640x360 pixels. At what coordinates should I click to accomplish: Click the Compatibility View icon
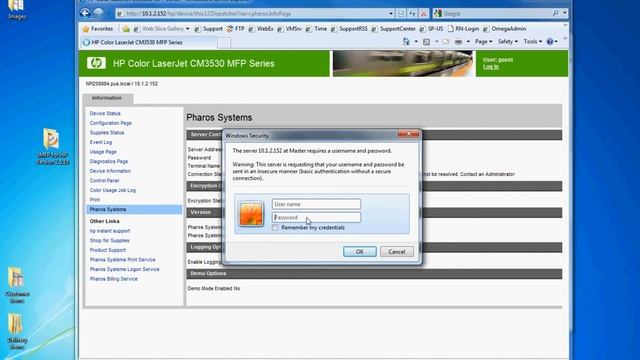pyautogui.click(x=401, y=13)
